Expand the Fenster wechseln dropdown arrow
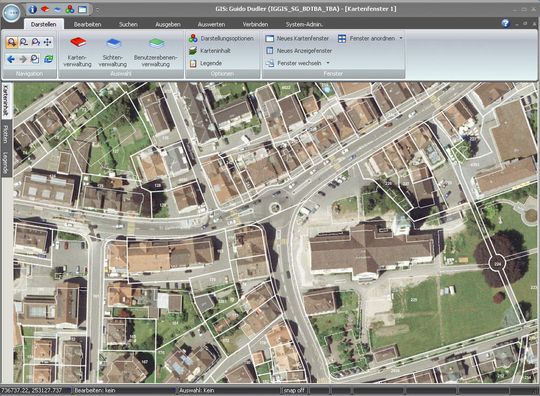Image resolution: width=540 pixels, height=396 pixels. click(328, 63)
